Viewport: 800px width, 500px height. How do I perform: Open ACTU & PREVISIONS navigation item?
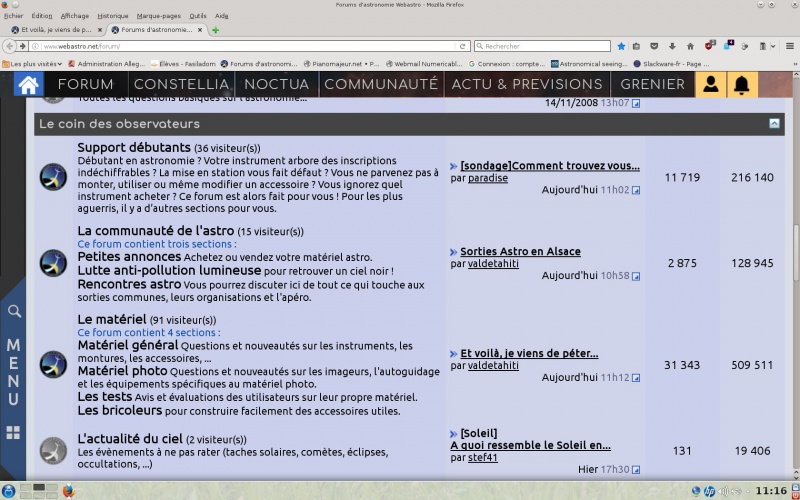pyautogui.click(x=527, y=84)
